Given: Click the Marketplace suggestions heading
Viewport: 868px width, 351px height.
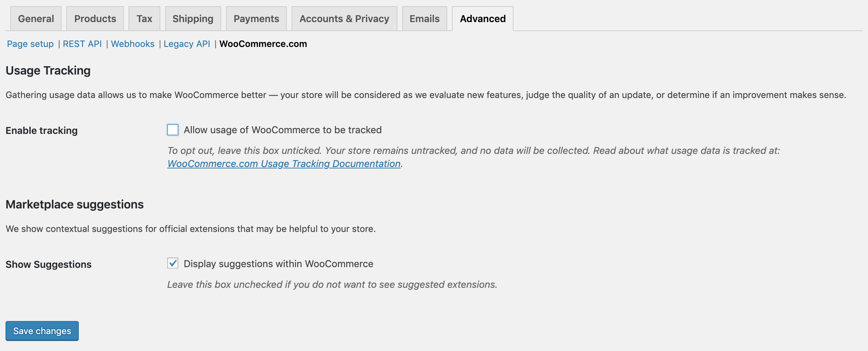Looking at the screenshot, I should point(74,204).
